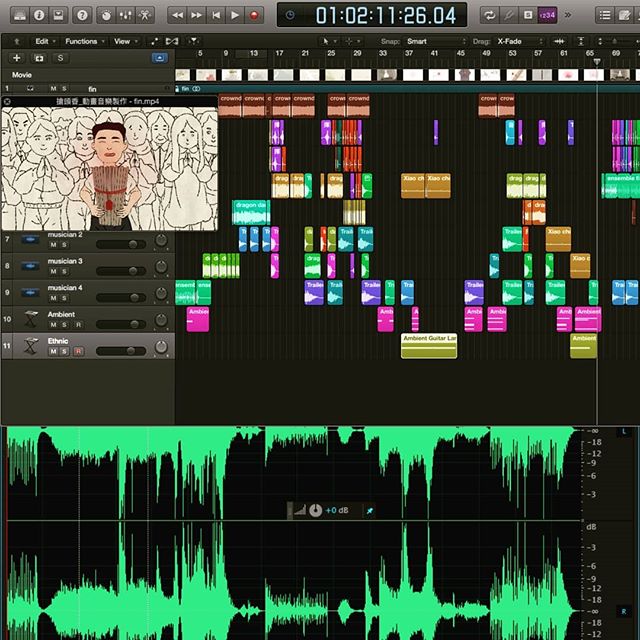
Task: Open the Functions menu in tracks area
Action: point(83,41)
